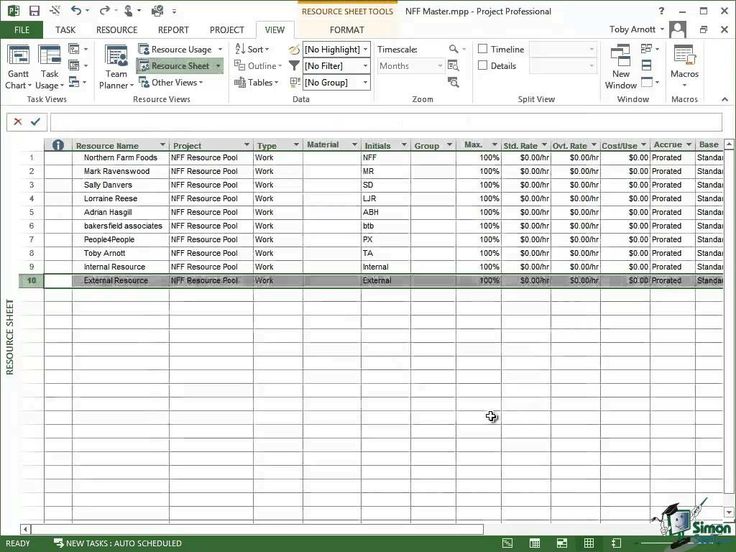Click NEW TASKS : AUTO SCHEDULED in status bar
This screenshot has width=736, height=552.
[118, 543]
